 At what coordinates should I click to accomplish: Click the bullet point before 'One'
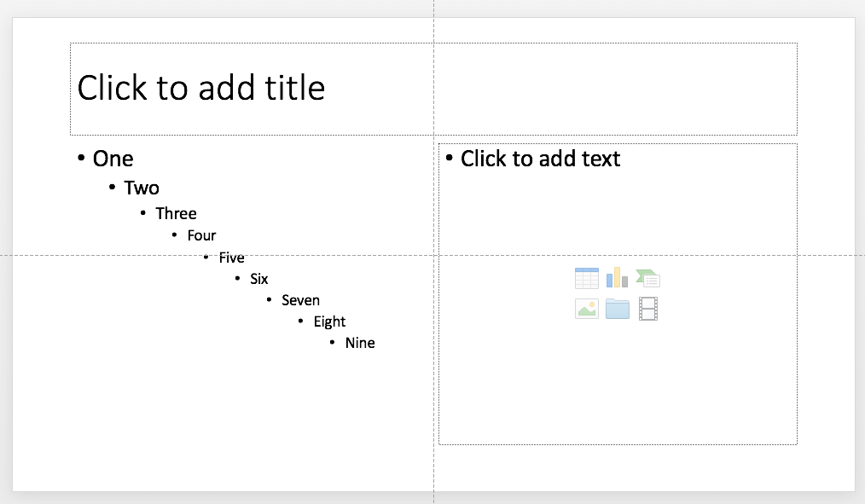click(x=81, y=159)
